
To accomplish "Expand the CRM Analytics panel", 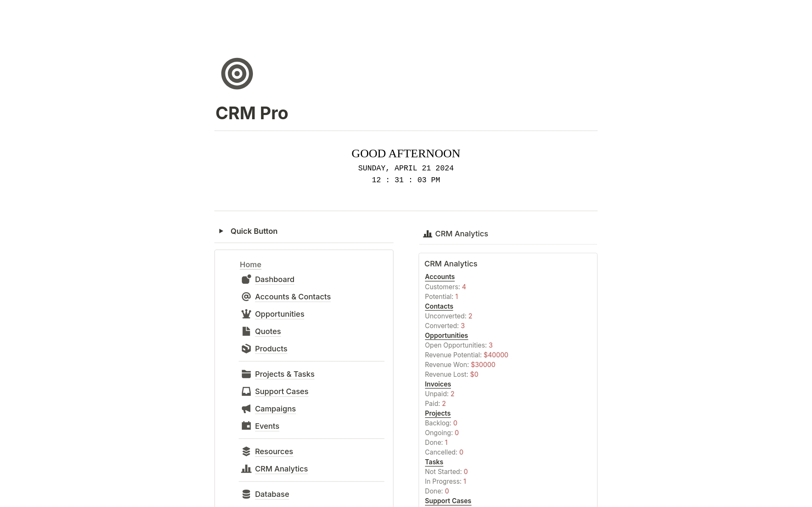I will (461, 233).
